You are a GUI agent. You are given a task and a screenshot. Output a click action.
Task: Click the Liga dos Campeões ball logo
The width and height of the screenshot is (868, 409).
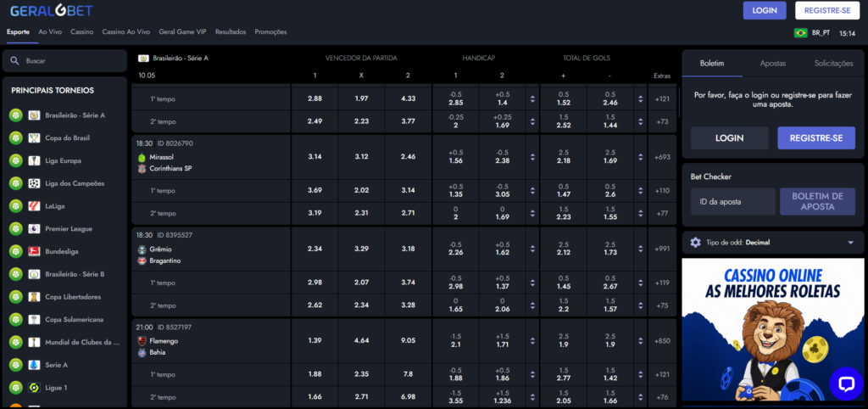(x=34, y=183)
